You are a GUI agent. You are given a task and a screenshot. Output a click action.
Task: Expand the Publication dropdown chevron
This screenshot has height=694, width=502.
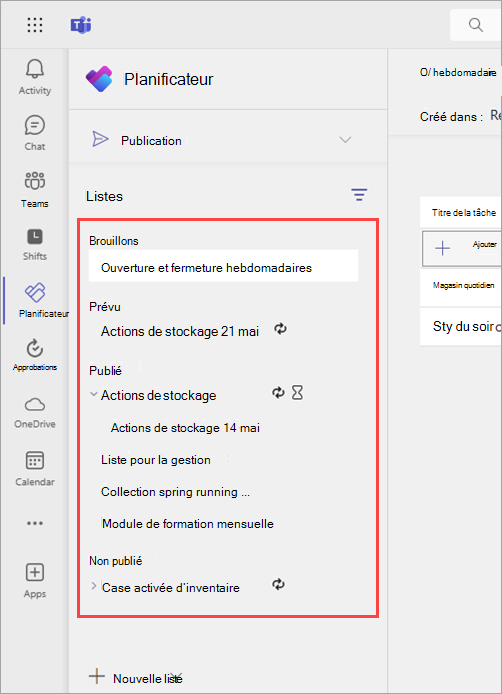pos(345,140)
